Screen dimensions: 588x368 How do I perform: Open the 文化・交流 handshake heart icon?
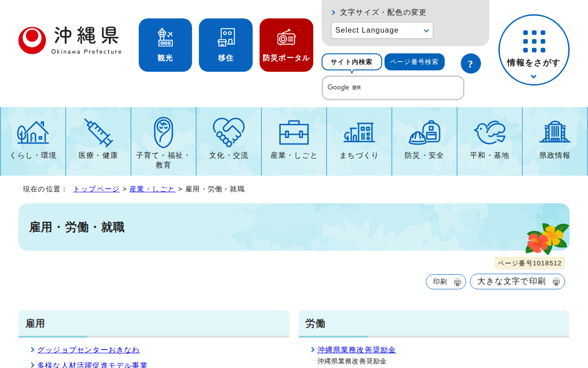pos(228,132)
